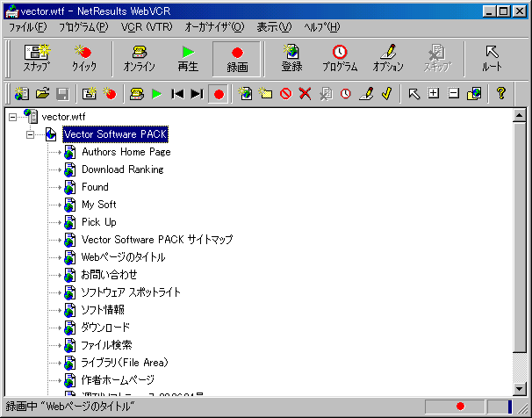Click the expand-all plus icon in lower toolbar

434,93
